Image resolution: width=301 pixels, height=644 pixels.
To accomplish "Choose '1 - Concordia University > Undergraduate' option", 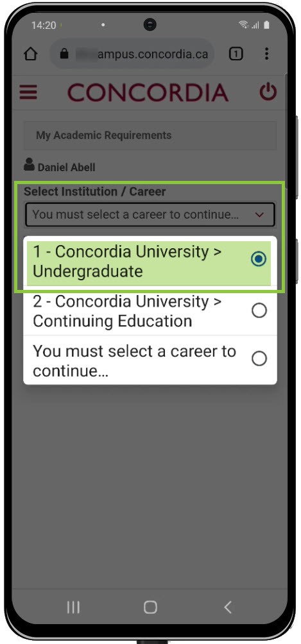I will pyautogui.click(x=150, y=262).
